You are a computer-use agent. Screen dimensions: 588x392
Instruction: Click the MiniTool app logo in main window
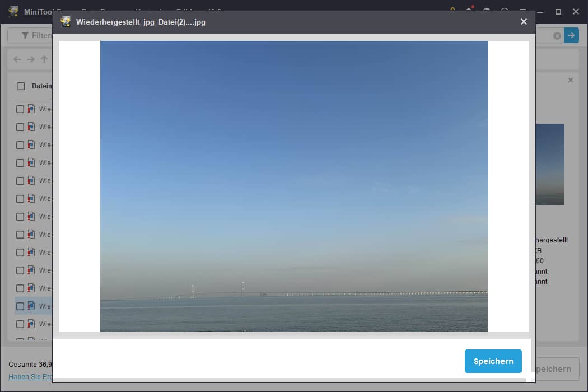coord(13,11)
